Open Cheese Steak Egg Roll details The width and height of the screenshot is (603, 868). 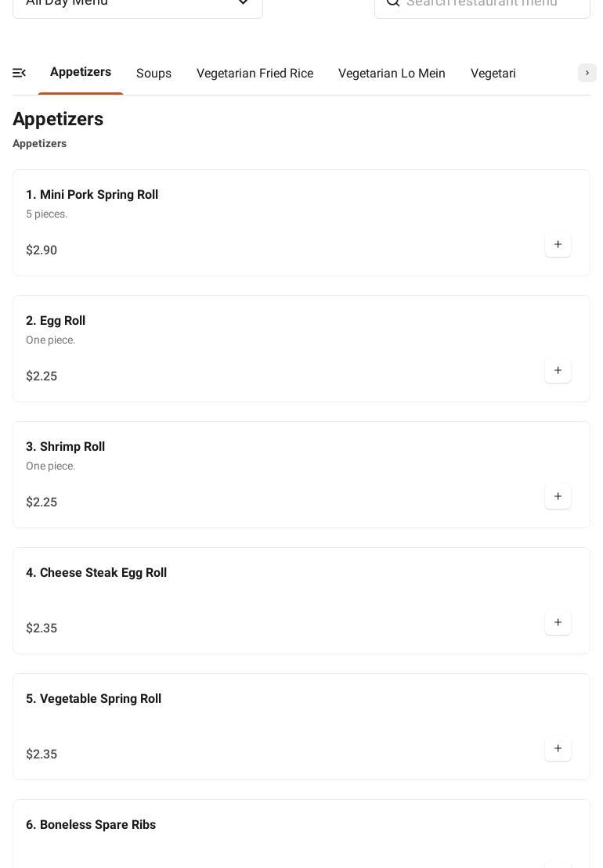(96, 573)
